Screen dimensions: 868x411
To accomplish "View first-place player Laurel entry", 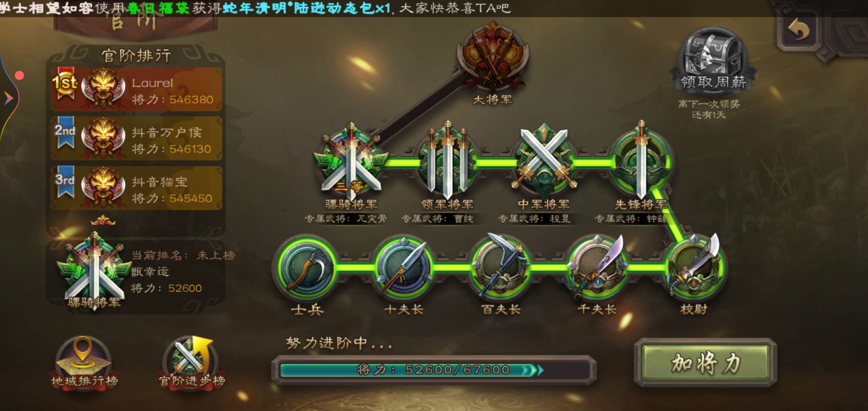I will [136, 89].
